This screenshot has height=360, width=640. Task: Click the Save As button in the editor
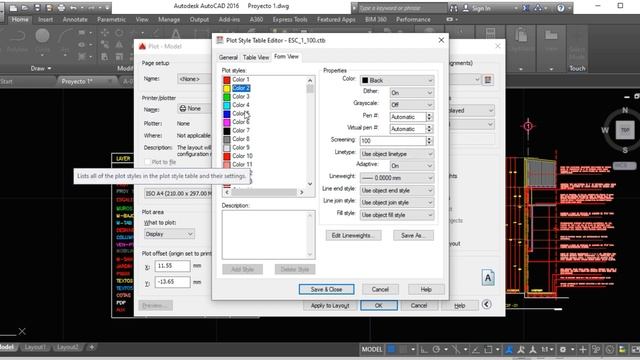tap(413, 236)
